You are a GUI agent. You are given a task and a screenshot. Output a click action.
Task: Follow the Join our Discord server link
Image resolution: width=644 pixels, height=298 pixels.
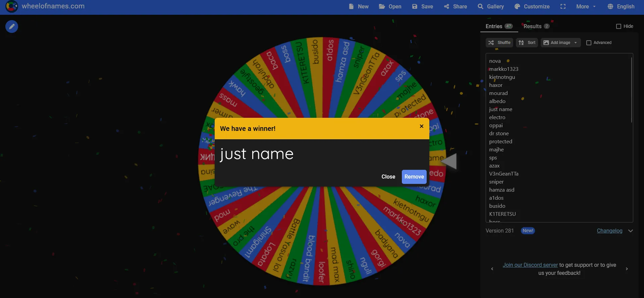pos(530,265)
